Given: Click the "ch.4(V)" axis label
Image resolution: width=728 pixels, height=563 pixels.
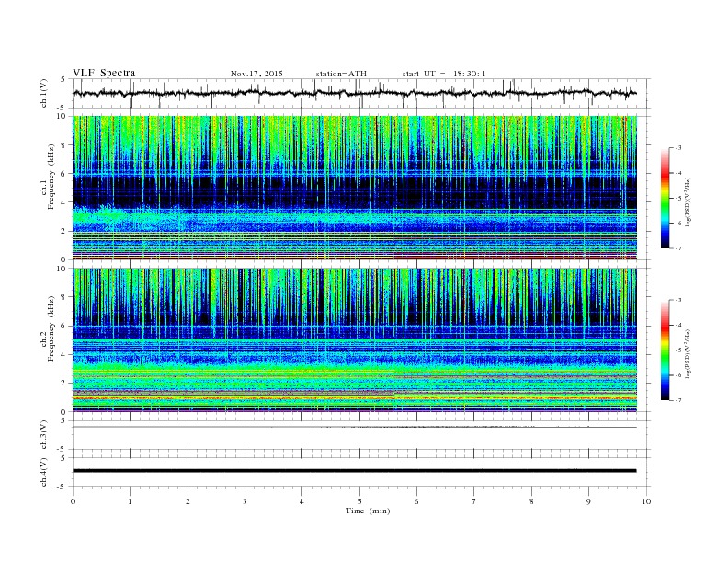Looking at the screenshot, I should pos(44,472).
